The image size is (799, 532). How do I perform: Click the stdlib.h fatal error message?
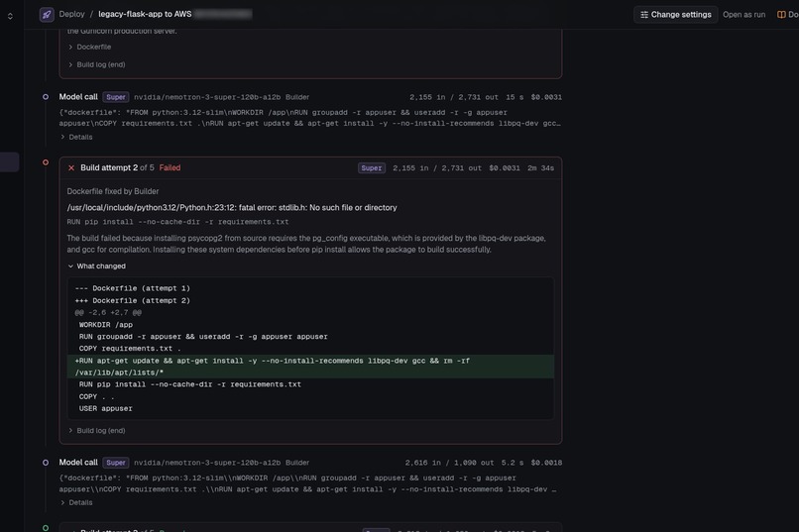point(232,208)
